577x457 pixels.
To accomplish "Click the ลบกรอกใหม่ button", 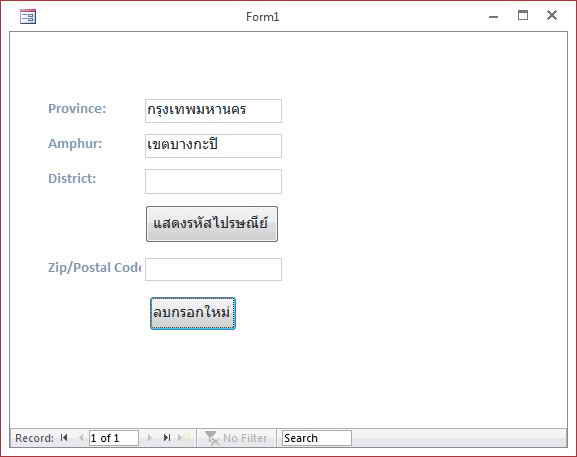I will pos(193,313).
